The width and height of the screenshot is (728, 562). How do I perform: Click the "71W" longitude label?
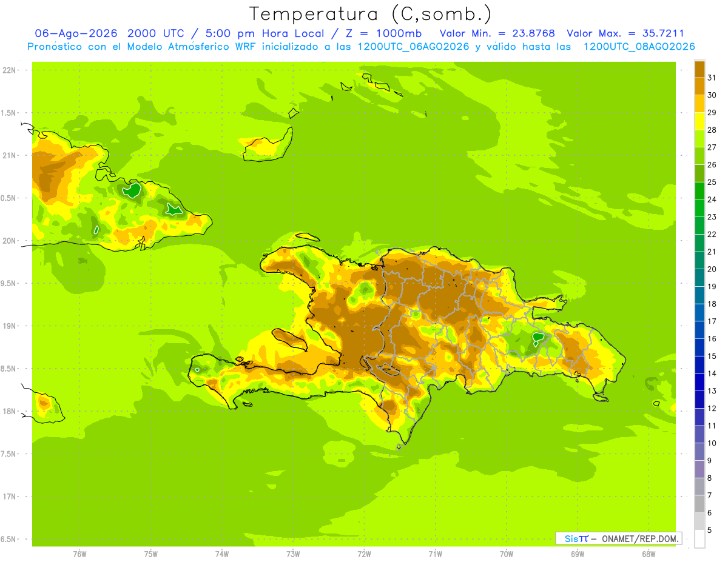click(435, 554)
